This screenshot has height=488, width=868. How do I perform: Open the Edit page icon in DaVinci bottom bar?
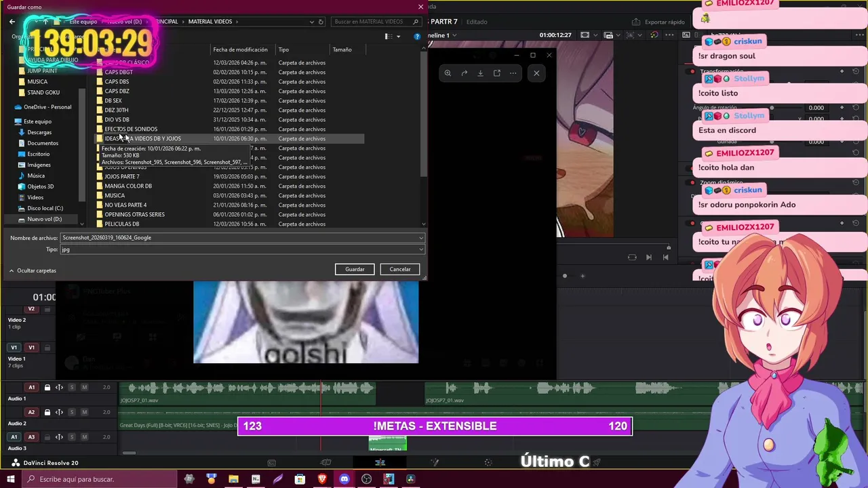(x=380, y=463)
